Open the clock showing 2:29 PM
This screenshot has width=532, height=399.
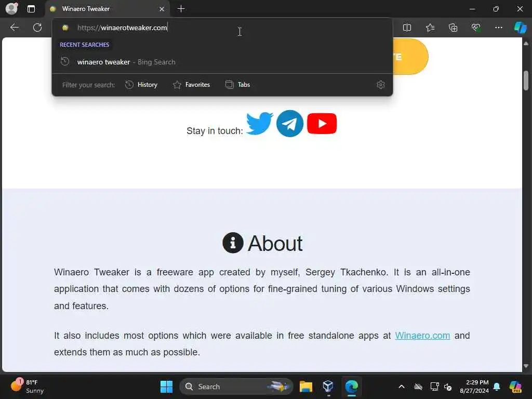coord(474,387)
